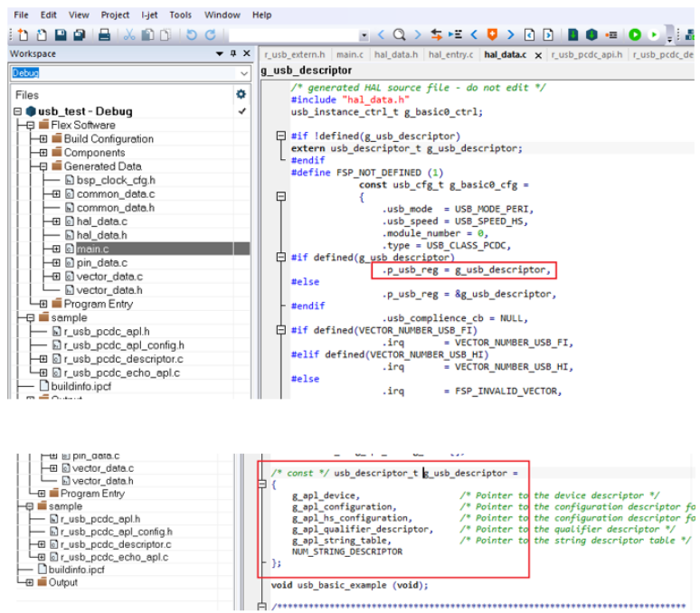Click the Save All toolbar icon

click(x=80, y=34)
